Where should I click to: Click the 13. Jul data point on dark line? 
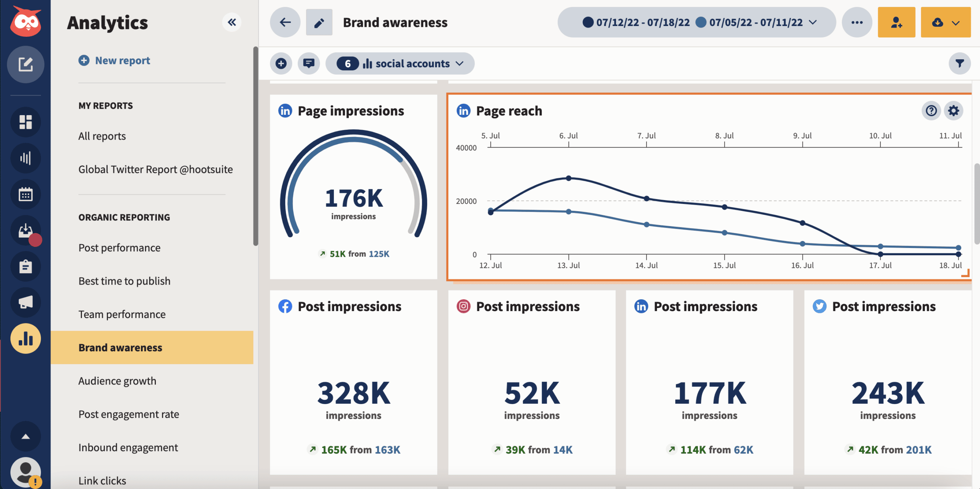568,178
